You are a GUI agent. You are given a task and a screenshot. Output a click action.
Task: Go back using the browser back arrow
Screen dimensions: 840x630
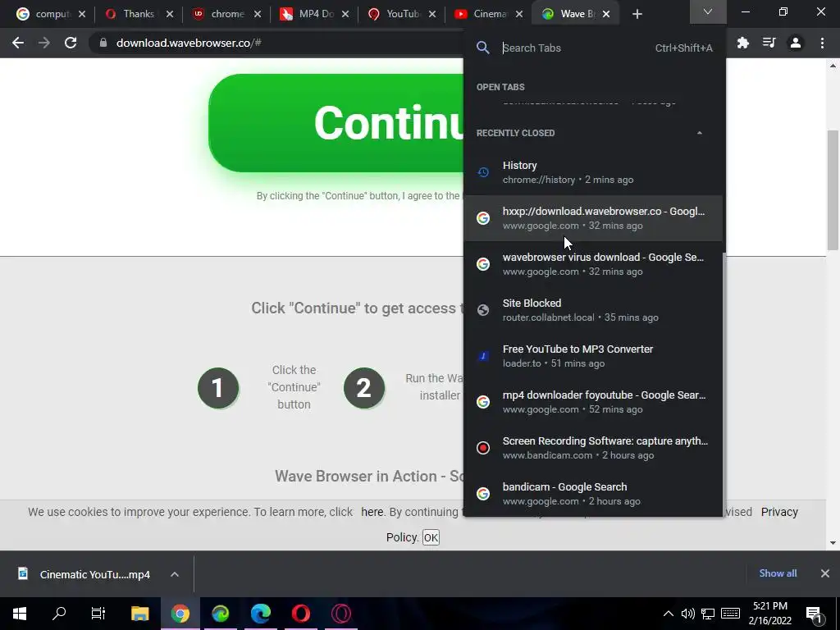(18, 43)
